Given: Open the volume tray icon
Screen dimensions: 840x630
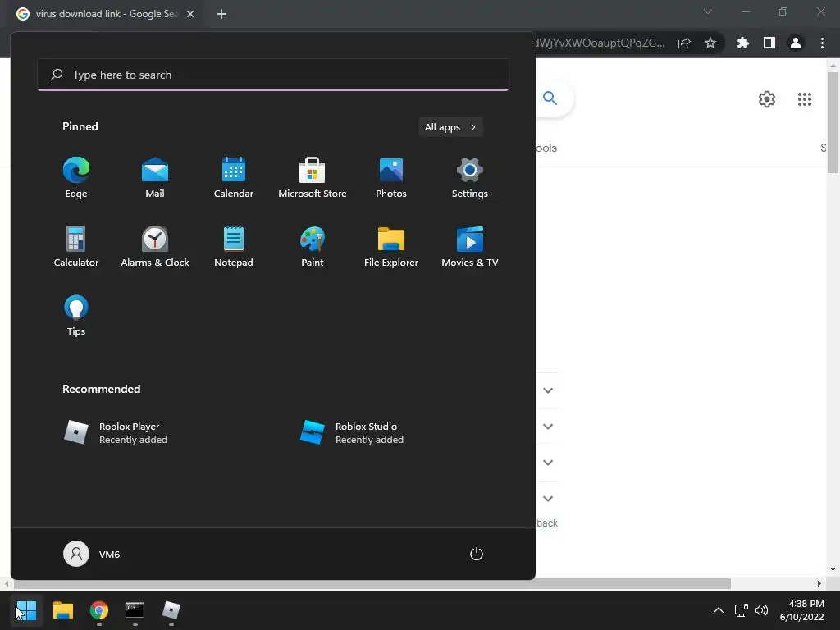Looking at the screenshot, I should [760, 610].
